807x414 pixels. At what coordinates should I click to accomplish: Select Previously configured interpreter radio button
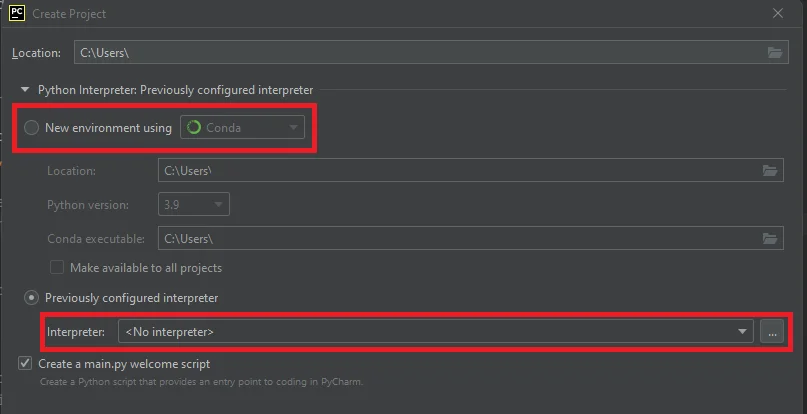pyautogui.click(x=32, y=297)
